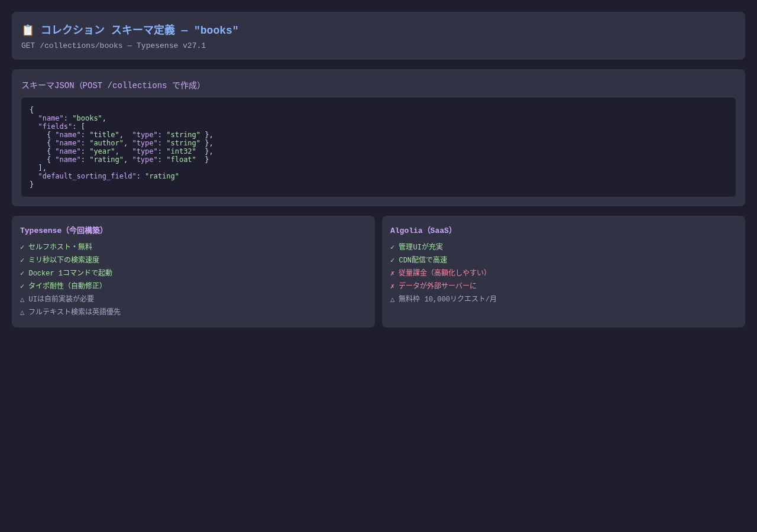Click the JSON line defining the title field
Viewport: 757px width, 532px height.
tap(130, 135)
